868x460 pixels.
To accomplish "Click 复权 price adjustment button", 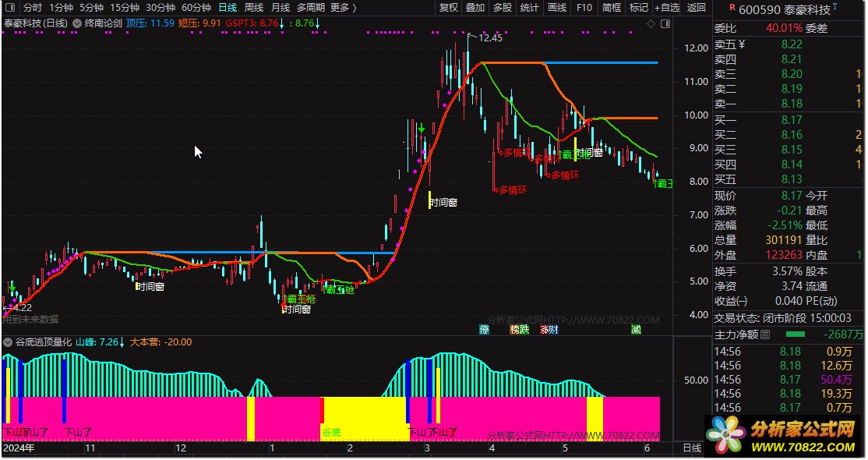I will [x=449, y=8].
